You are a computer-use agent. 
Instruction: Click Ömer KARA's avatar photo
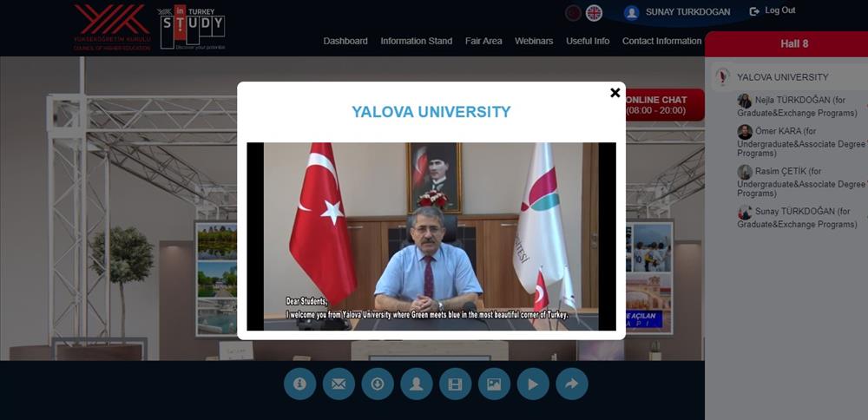coord(745,132)
